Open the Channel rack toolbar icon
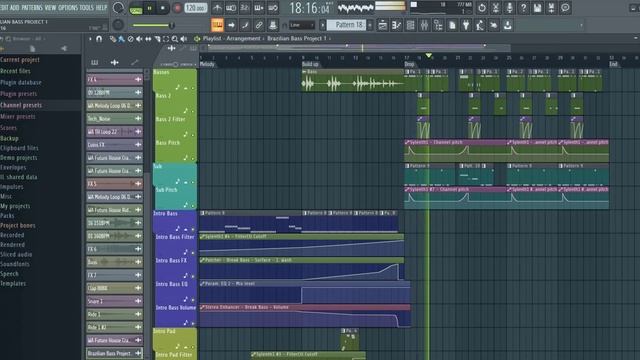The width and height of the screenshot is (640, 360). pos(410,25)
